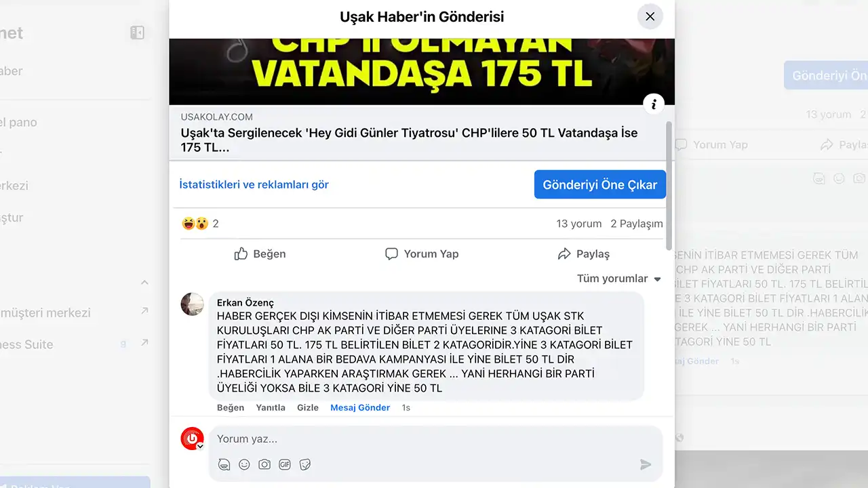Attach a photo with the camera icon

click(264, 464)
